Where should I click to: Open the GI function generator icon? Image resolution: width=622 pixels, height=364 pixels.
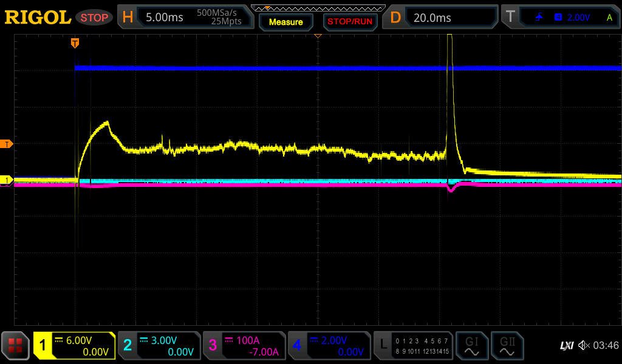[471, 346]
